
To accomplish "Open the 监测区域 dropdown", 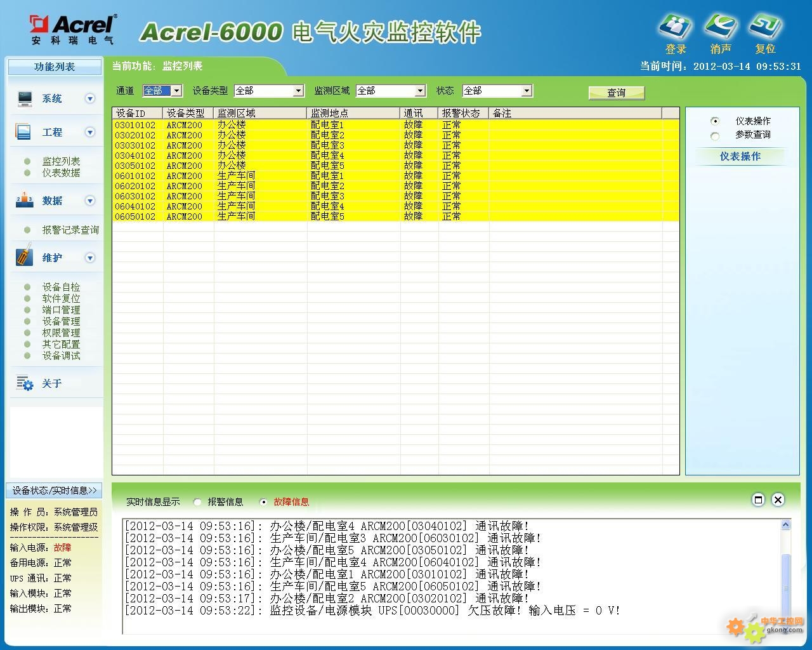I will pos(419,91).
